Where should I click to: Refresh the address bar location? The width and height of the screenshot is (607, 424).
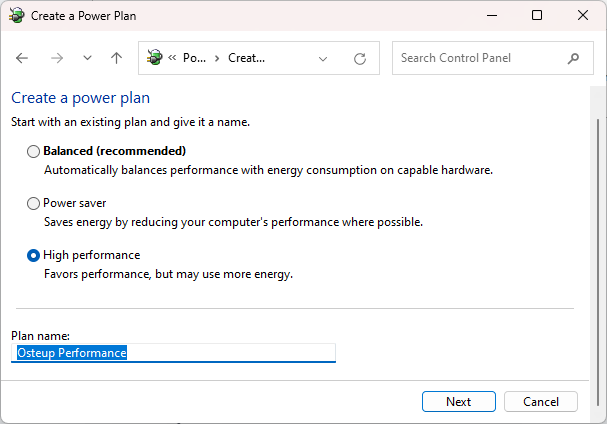[x=360, y=58]
